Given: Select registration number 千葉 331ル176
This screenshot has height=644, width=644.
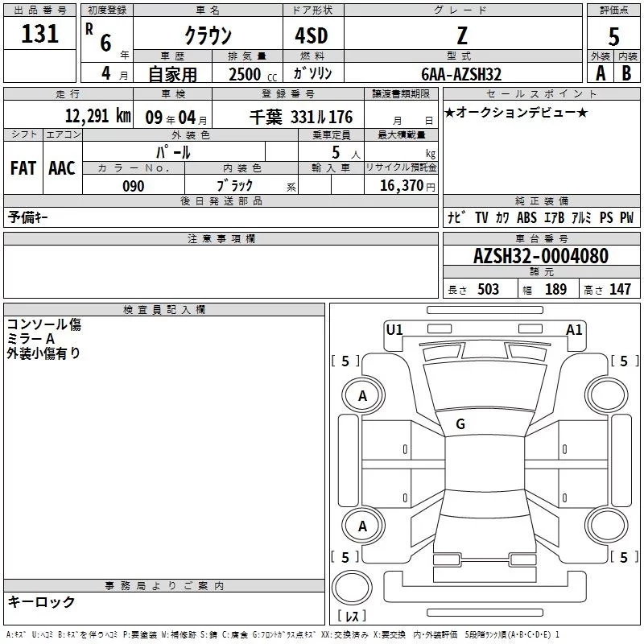Looking at the screenshot, I should [301, 117].
